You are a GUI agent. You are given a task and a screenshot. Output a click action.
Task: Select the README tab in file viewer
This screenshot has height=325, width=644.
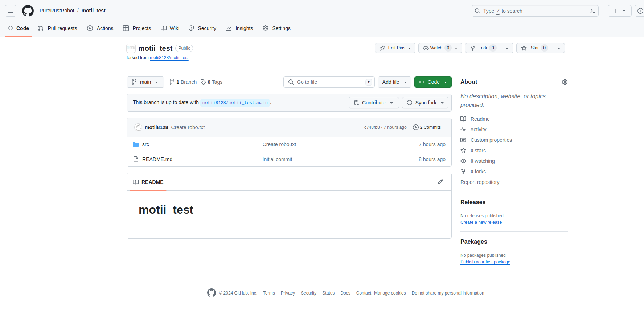(x=148, y=182)
